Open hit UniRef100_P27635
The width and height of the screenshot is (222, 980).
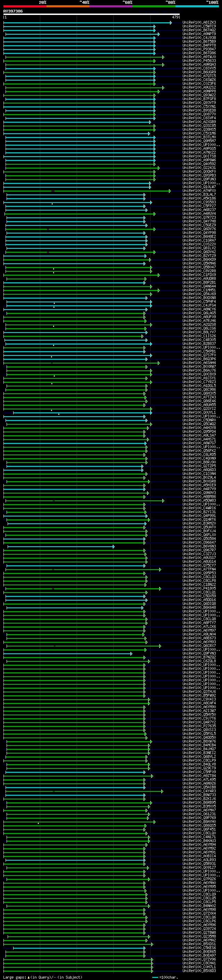click(199, 726)
